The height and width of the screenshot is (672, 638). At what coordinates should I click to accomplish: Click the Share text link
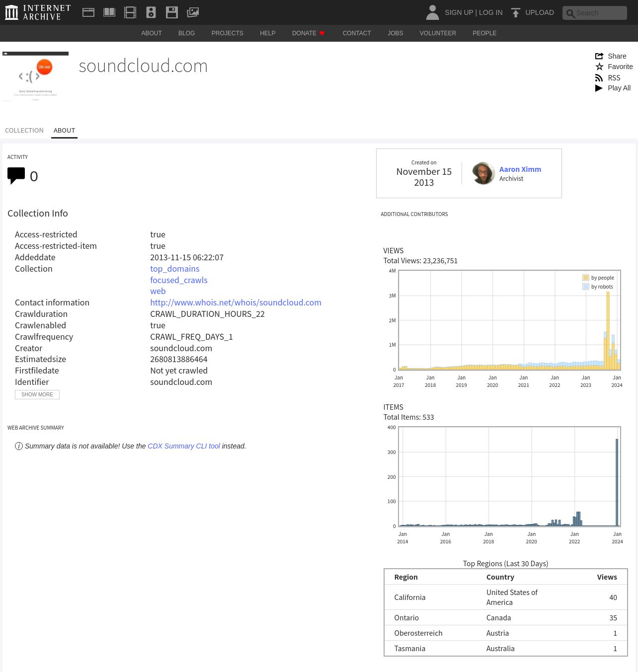617,56
